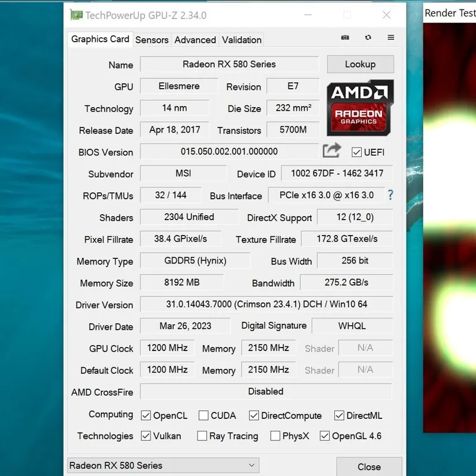Enable the CUDA checkbox
The image size is (476, 476).
(203, 415)
